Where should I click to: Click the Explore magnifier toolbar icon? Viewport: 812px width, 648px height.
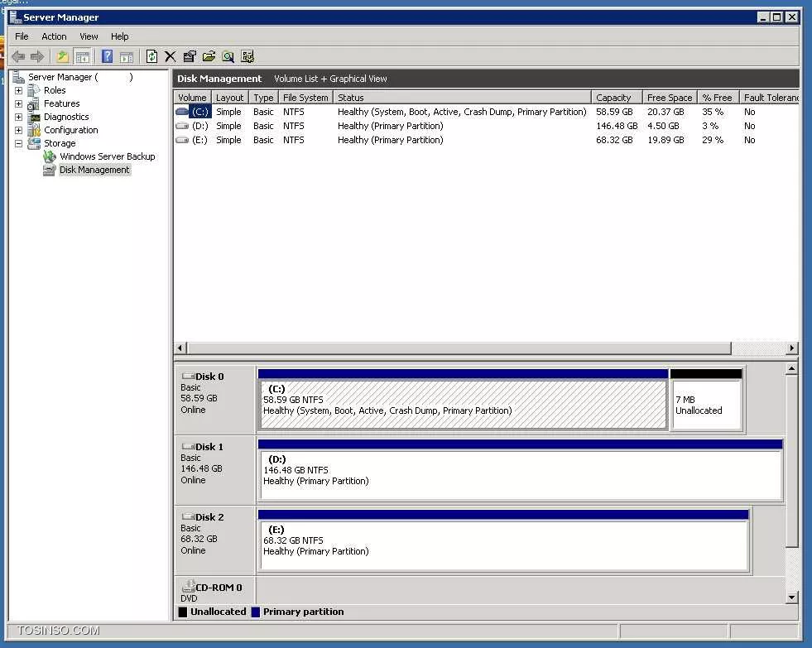[x=228, y=56]
